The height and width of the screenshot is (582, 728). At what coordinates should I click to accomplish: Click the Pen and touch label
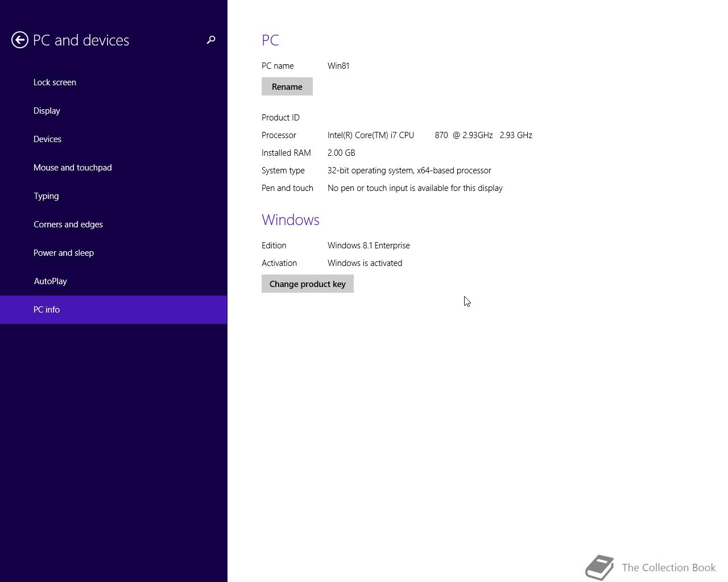click(x=287, y=188)
